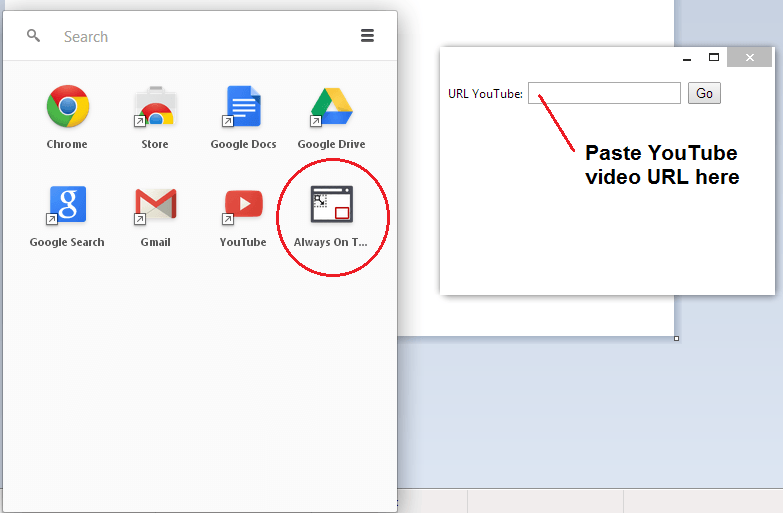The image size is (783, 513).
Task: Click the 'Gmail' label text
Action: (x=155, y=242)
